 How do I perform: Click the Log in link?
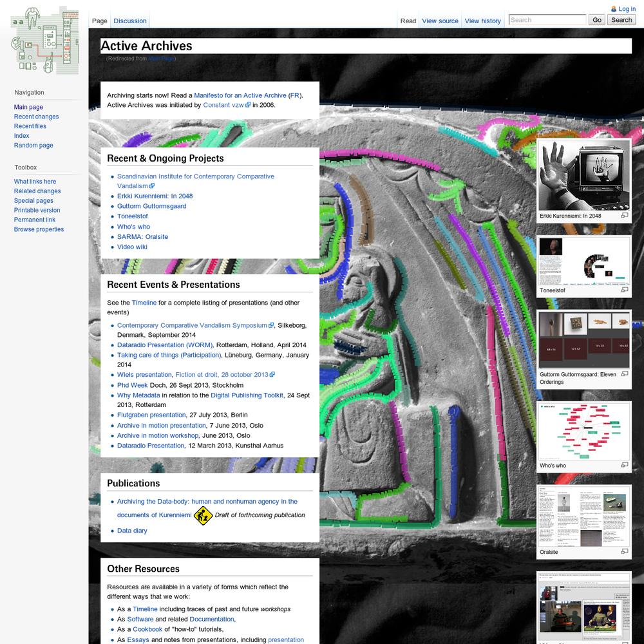coord(627,9)
